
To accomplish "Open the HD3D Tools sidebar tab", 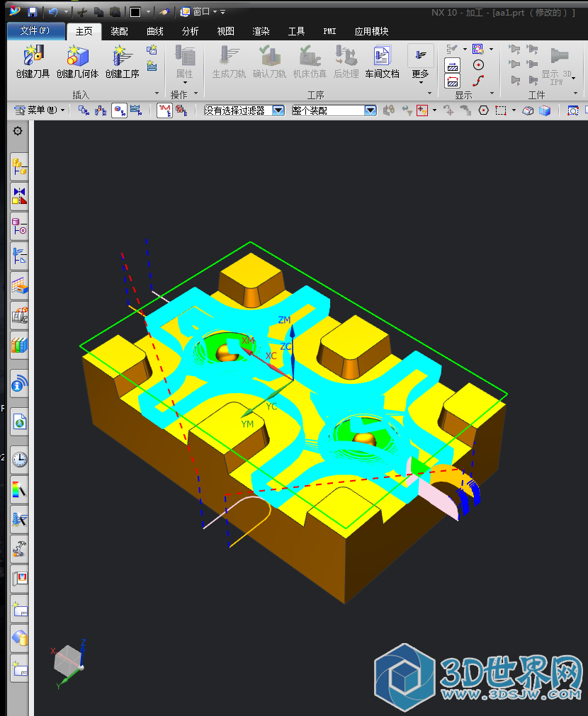I will click(x=20, y=384).
